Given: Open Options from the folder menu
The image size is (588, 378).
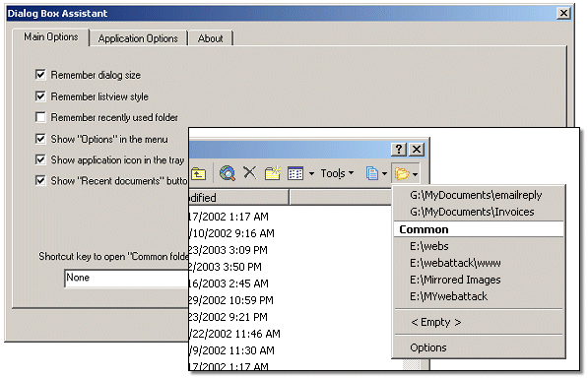Looking at the screenshot, I should pyautogui.click(x=479, y=347).
